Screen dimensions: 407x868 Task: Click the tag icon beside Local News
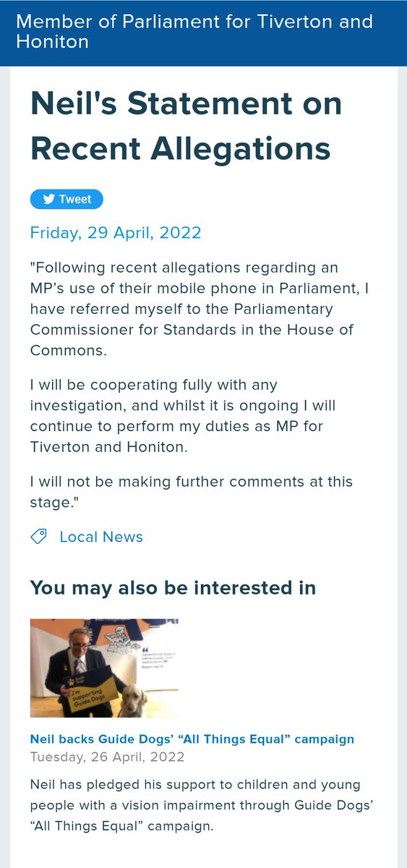39,537
